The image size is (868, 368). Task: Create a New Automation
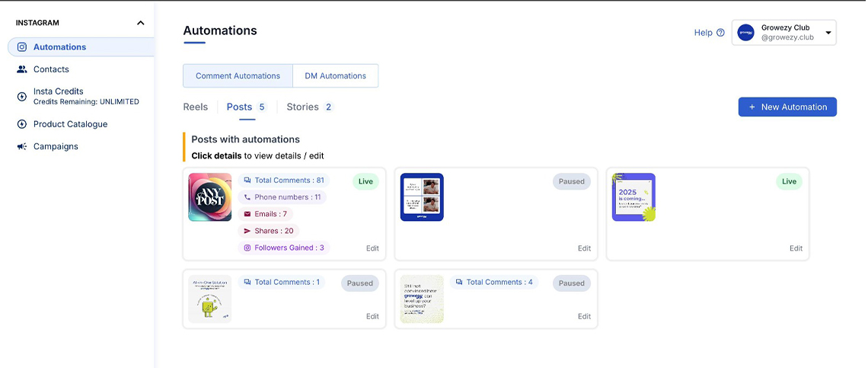[x=787, y=107]
